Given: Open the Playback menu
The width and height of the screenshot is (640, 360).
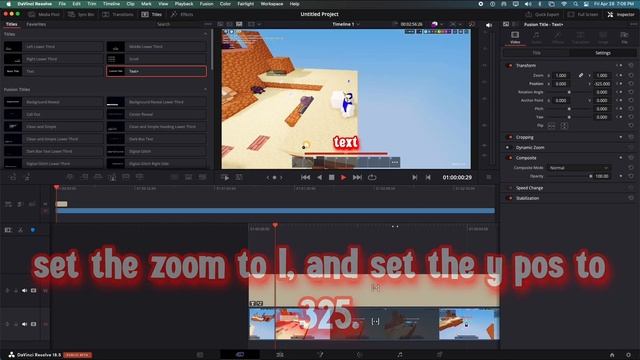Looking at the screenshot, I should click(x=184, y=4).
